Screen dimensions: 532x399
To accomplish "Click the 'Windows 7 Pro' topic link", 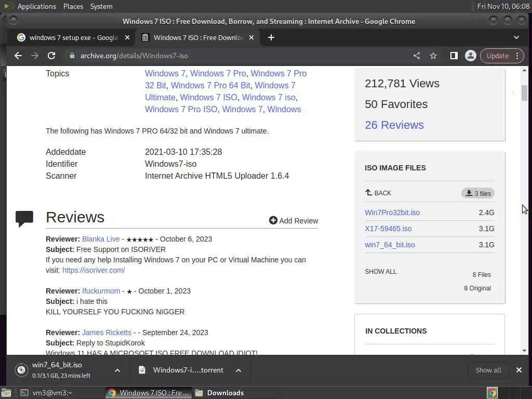I will click(x=218, y=74).
